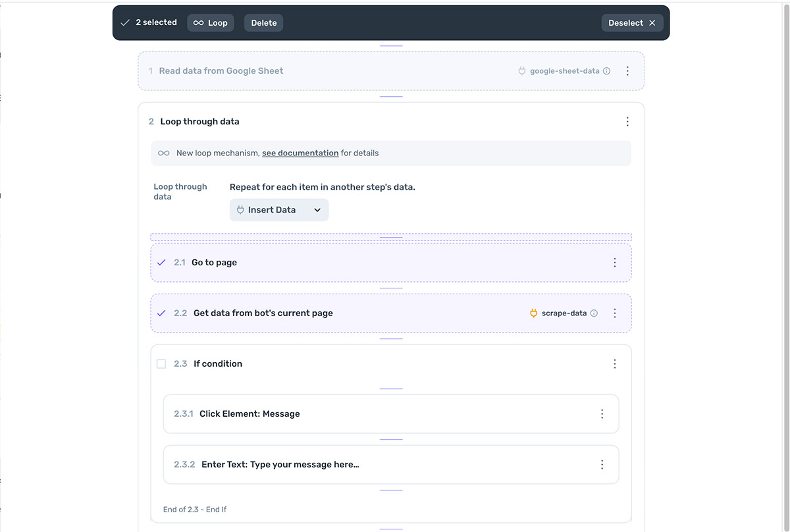Click the google-sheet-data output label

coord(565,71)
